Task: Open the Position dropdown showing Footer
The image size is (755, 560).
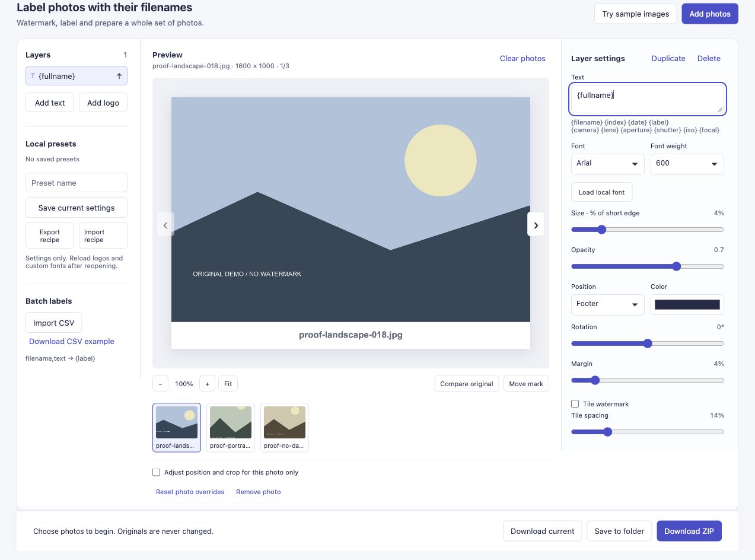Action: (x=607, y=304)
